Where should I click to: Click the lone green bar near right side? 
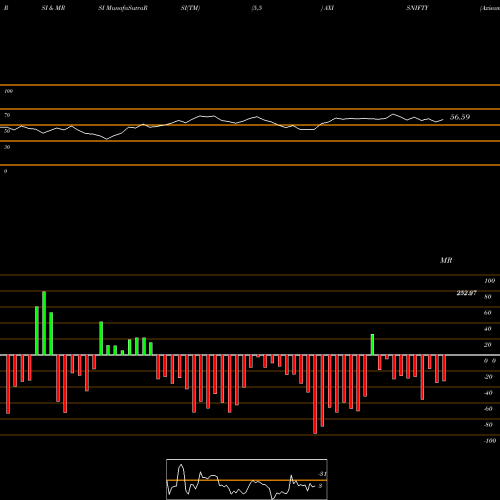click(372, 345)
